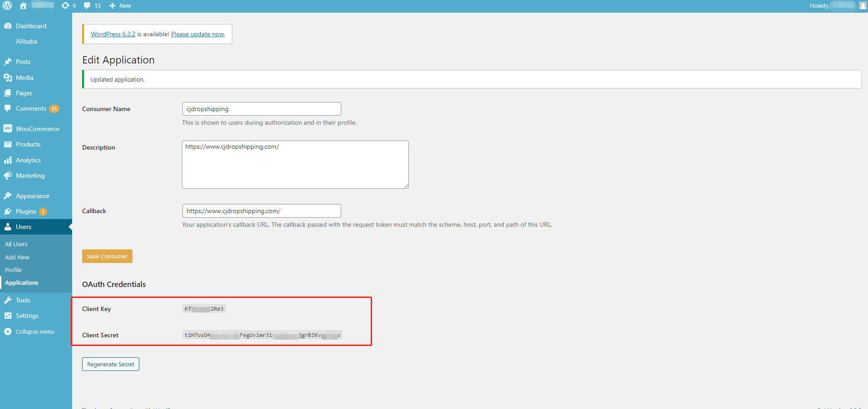Click the Analytics bar chart icon
The height and width of the screenshot is (409, 868).
click(8, 160)
